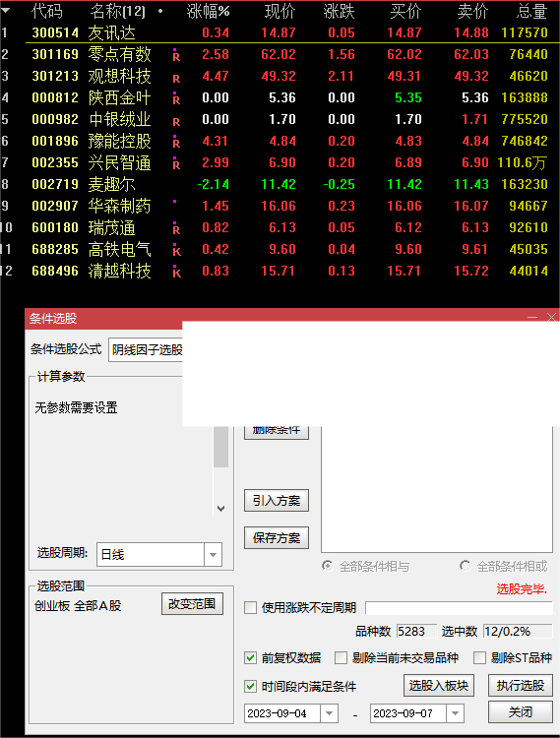Click the R marker beside 兴民智通
Viewport: 560px width, 738px height.
(x=176, y=164)
